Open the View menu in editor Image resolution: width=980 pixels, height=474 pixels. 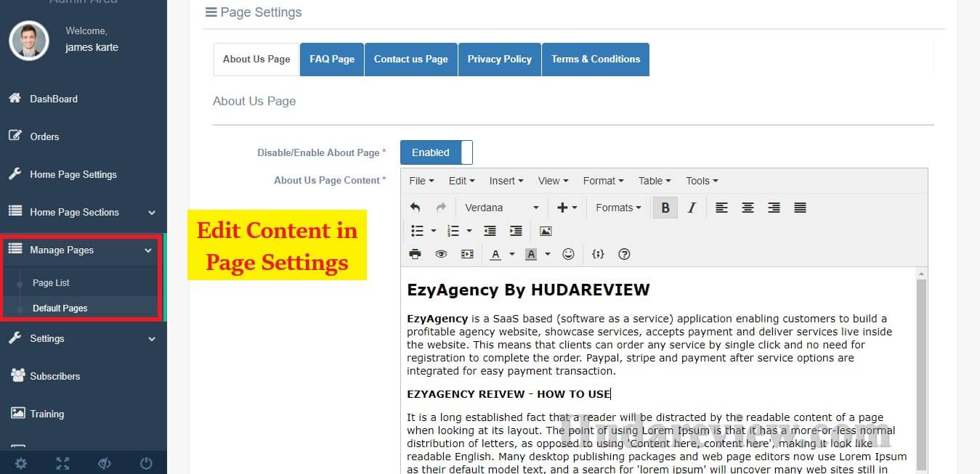pos(553,181)
